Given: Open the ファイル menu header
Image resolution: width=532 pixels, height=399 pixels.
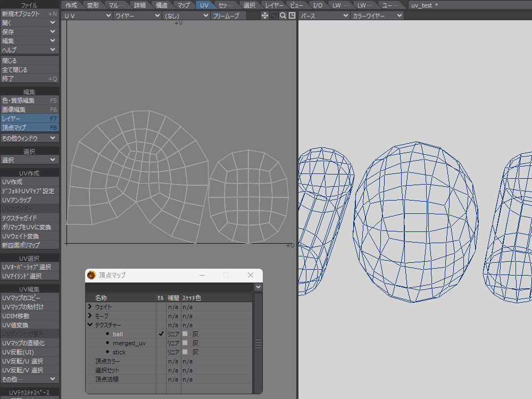Looking at the screenshot, I should coord(29,5).
